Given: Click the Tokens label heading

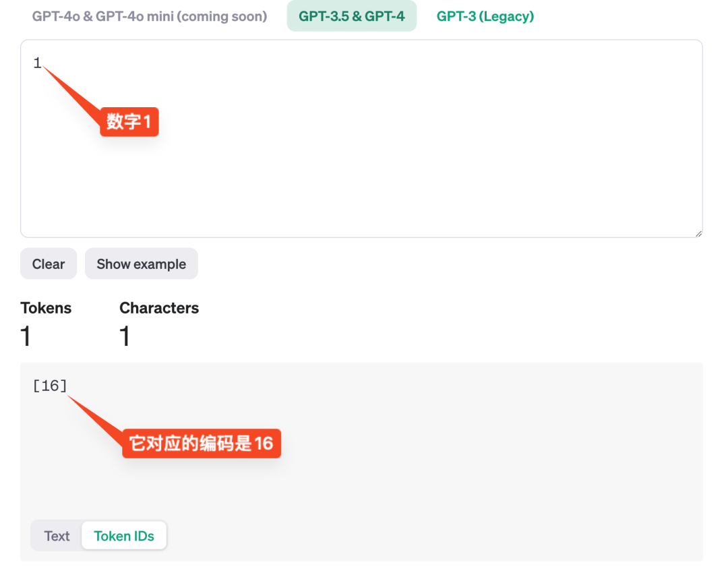Looking at the screenshot, I should 45,307.
